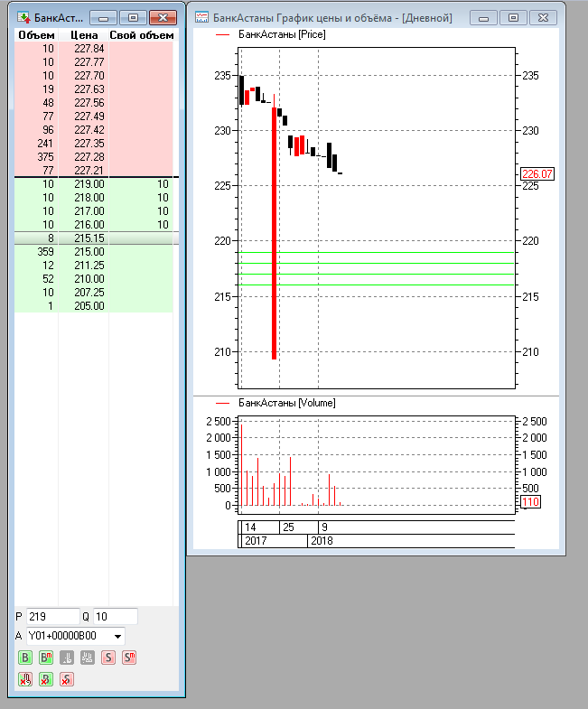Select the bid row at price 217.00

point(94,211)
